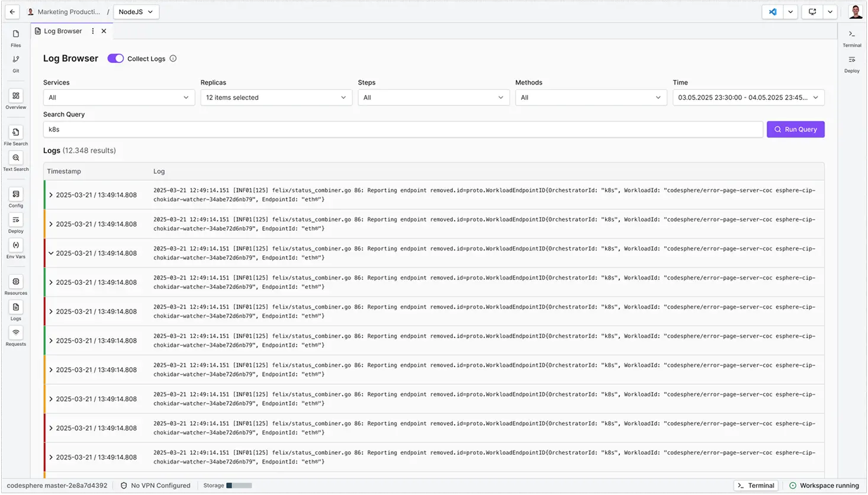Open Deploy in the left sidebar
This screenshot has height=495, width=868.
tap(16, 223)
